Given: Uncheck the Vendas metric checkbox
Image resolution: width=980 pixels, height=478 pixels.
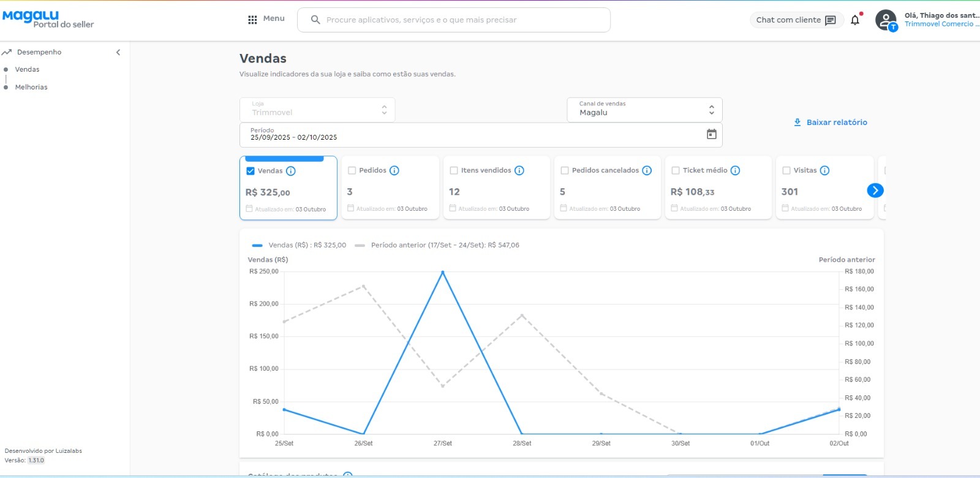Looking at the screenshot, I should [x=251, y=171].
